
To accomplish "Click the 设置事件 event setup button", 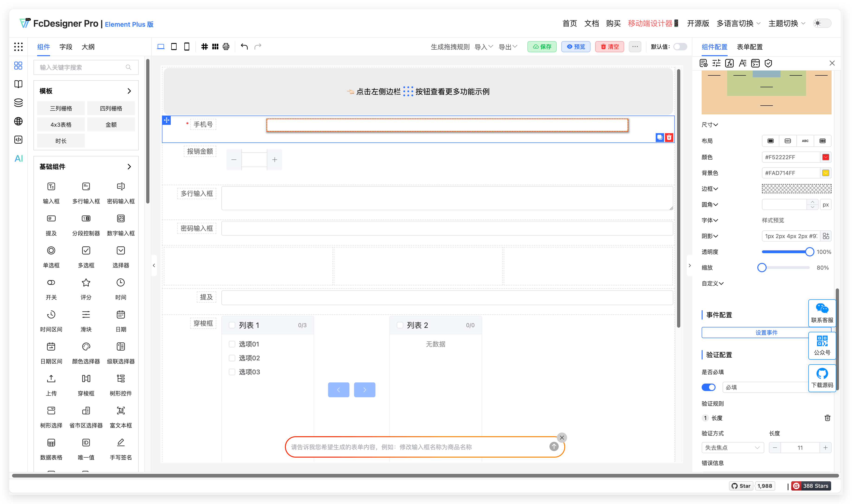I will coord(766,333).
